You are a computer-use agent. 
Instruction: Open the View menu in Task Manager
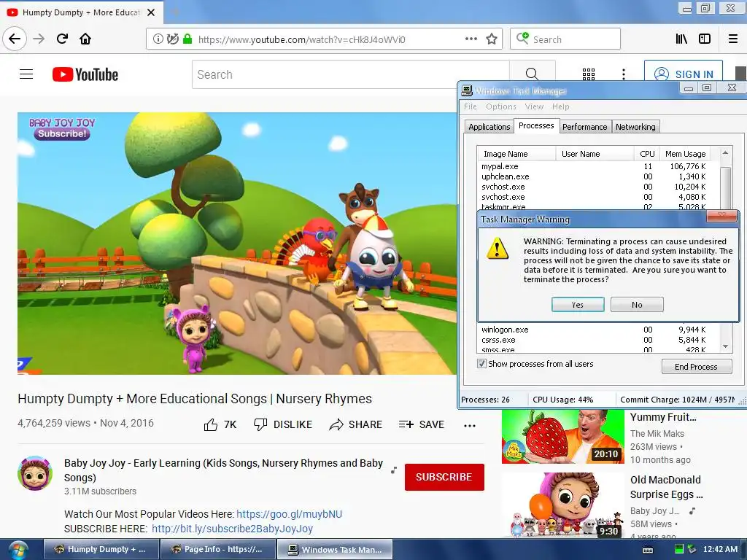(x=534, y=106)
